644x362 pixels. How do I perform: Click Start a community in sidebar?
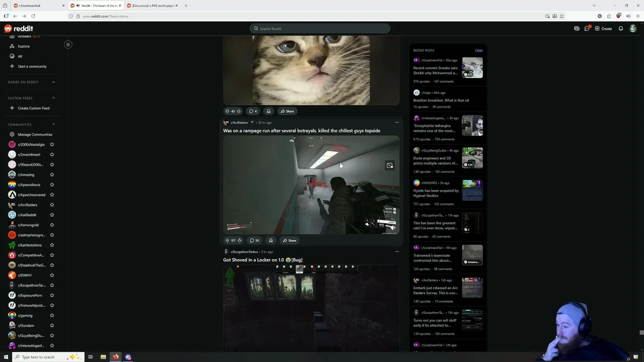tap(33, 66)
